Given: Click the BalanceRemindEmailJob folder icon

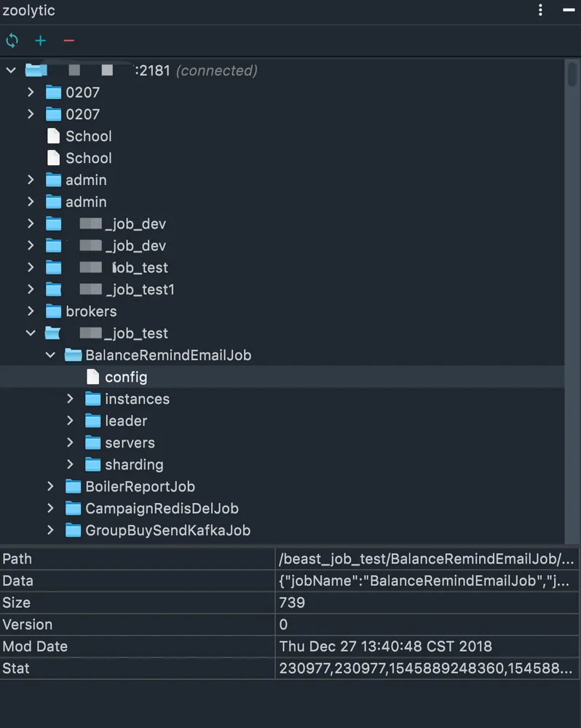Looking at the screenshot, I should 73,355.
